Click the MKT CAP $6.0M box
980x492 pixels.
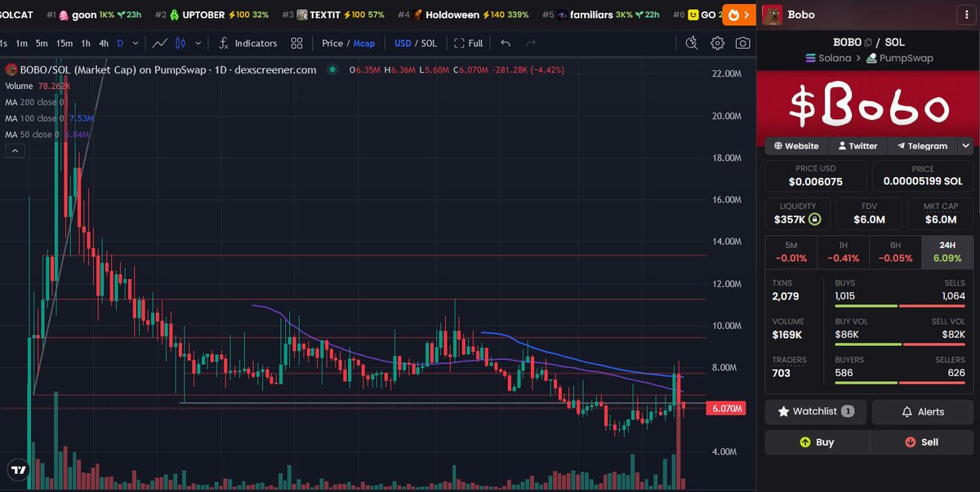coord(940,214)
